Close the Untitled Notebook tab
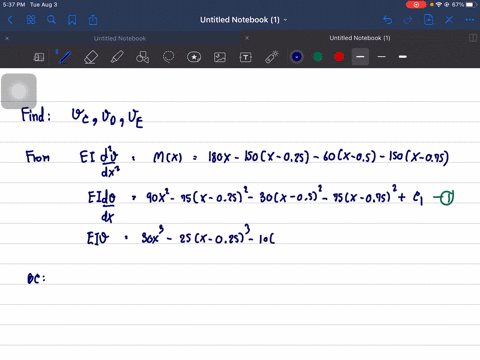480x360 pixels. [x=7, y=38]
